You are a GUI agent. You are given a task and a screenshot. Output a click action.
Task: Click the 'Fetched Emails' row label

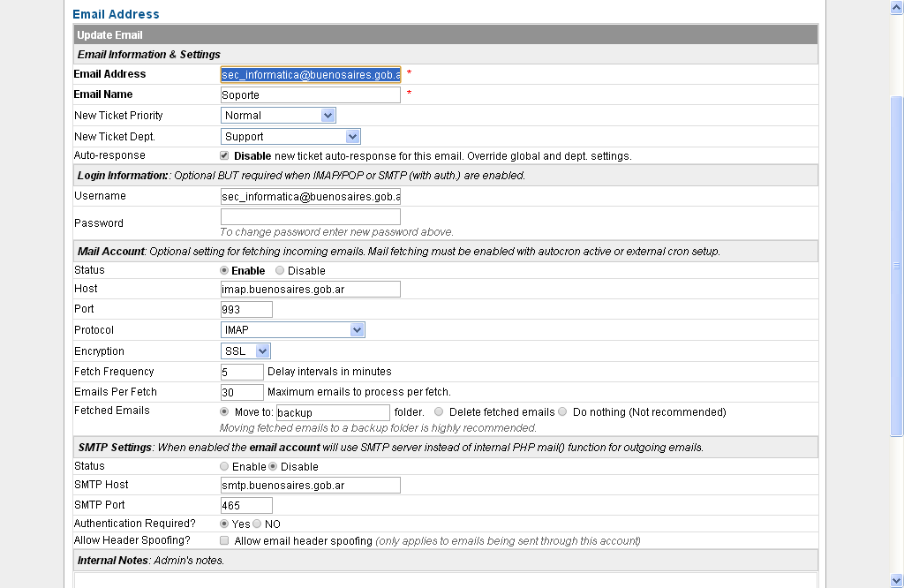pyautogui.click(x=112, y=411)
